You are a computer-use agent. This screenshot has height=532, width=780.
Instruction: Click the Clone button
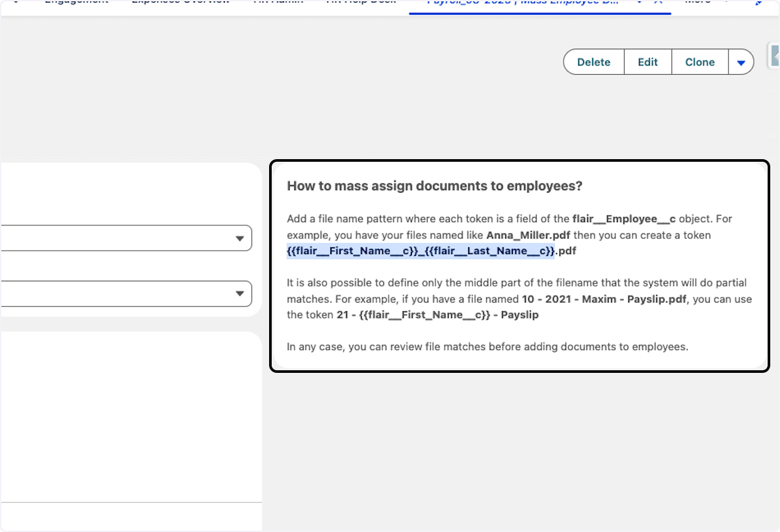click(x=700, y=62)
